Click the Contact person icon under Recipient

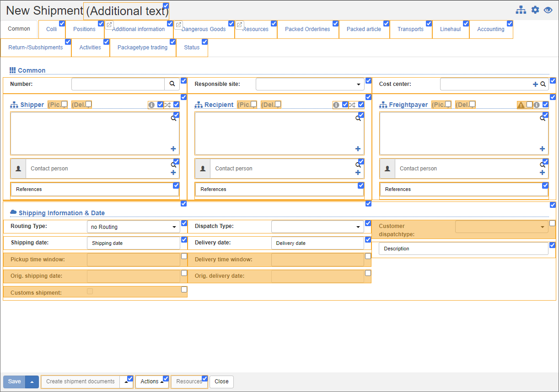click(203, 168)
